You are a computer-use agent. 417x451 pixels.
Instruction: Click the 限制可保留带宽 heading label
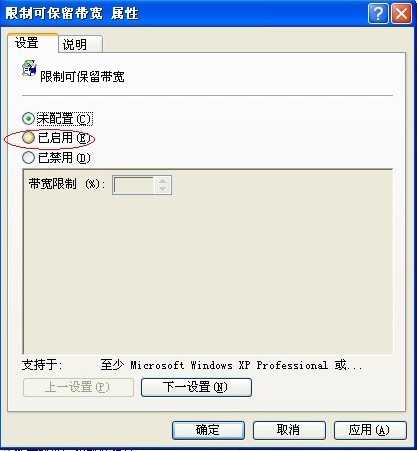pyautogui.click(x=82, y=77)
